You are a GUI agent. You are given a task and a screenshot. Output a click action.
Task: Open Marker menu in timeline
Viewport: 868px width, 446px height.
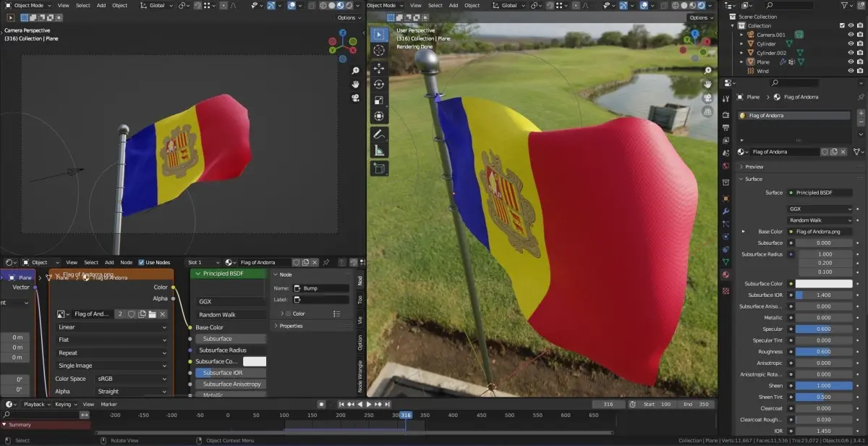click(x=109, y=404)
